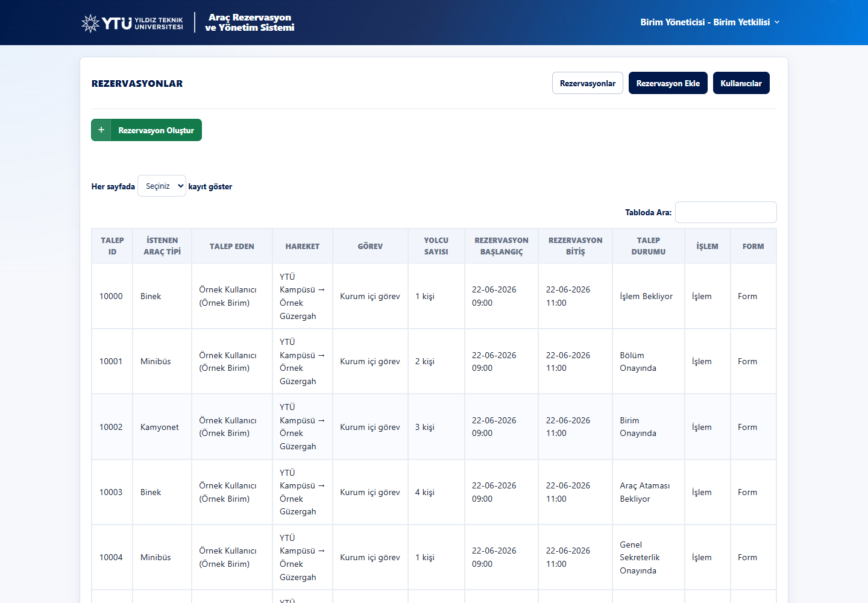Open İşlem for request 10004
This screenshot has height=603, width=868.
coord(702,557)
